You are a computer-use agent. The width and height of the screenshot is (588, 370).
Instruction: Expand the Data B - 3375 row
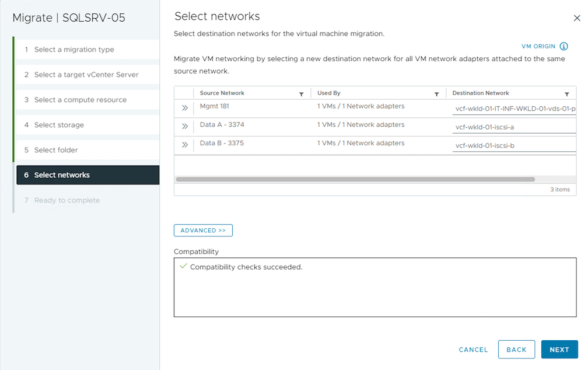coord(184,145)
